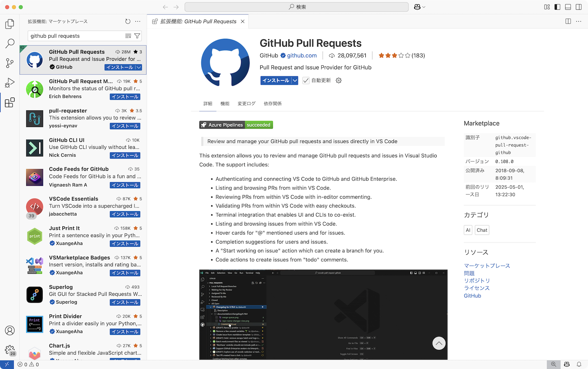Refresh the extensions marketplace list
Viewport: 588px width, 369px height.
pyautogui.click(x=128, y=22)
